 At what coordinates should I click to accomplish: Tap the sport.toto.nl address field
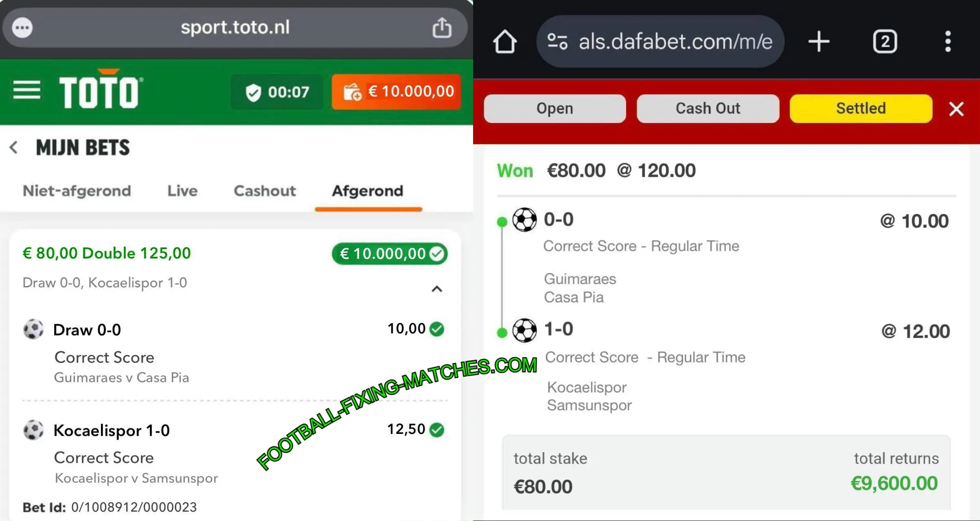pos(235,28)
